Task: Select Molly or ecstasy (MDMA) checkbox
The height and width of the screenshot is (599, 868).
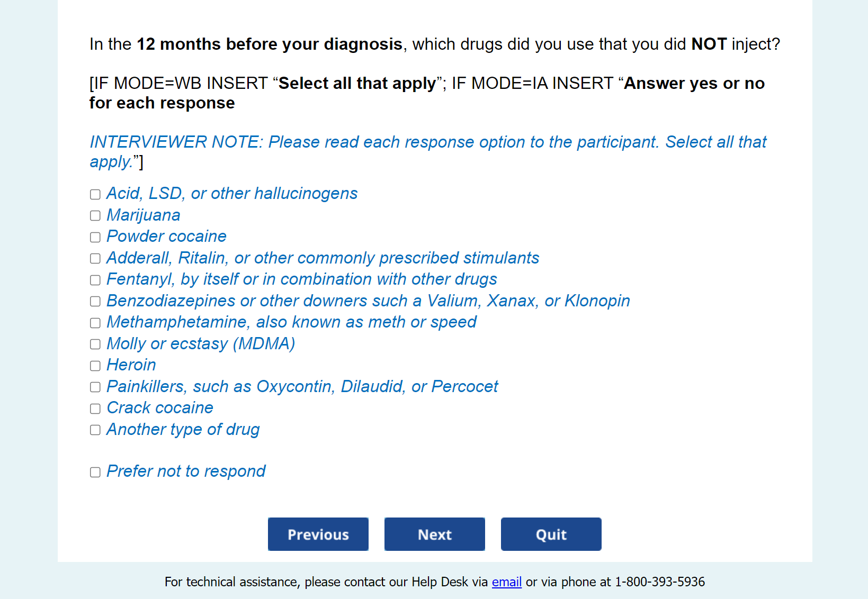Action: tap(95, 344)
